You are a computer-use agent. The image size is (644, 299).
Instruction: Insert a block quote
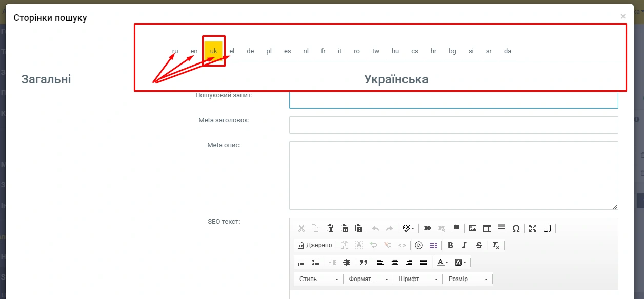(x=364, y=262)
